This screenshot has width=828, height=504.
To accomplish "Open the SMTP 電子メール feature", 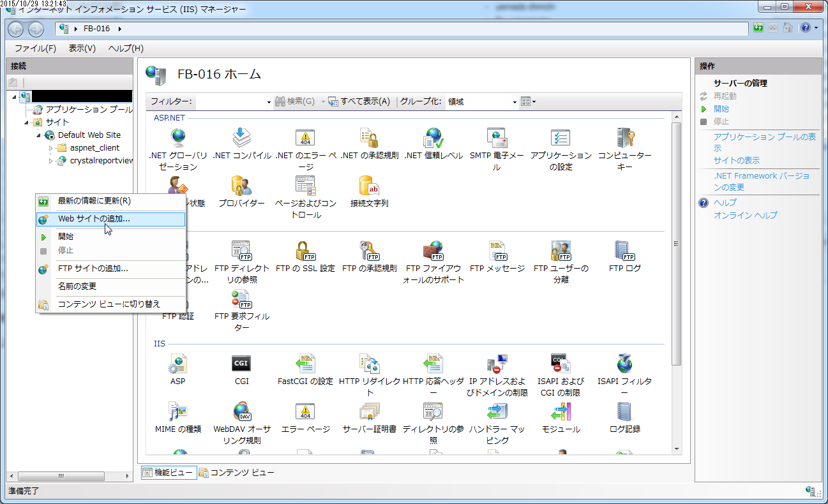I will point(497,149).
